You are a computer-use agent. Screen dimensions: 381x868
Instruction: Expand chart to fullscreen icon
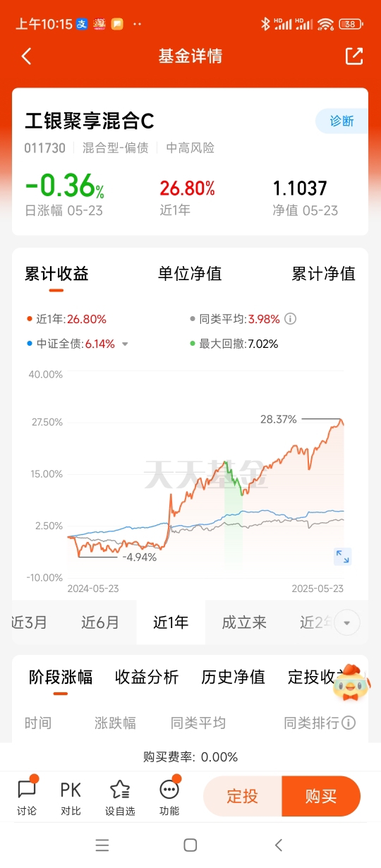click(x=342, y=556)
